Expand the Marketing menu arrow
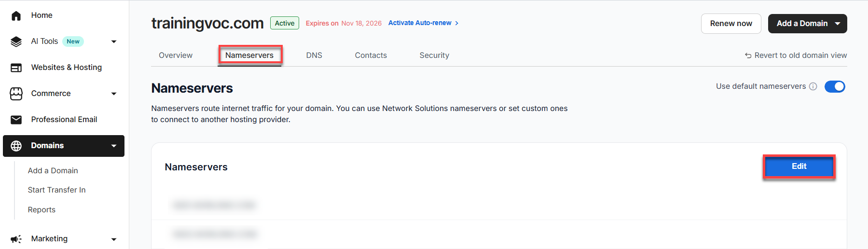The width and height of the screenshot is (868, 249). (114, 239)
